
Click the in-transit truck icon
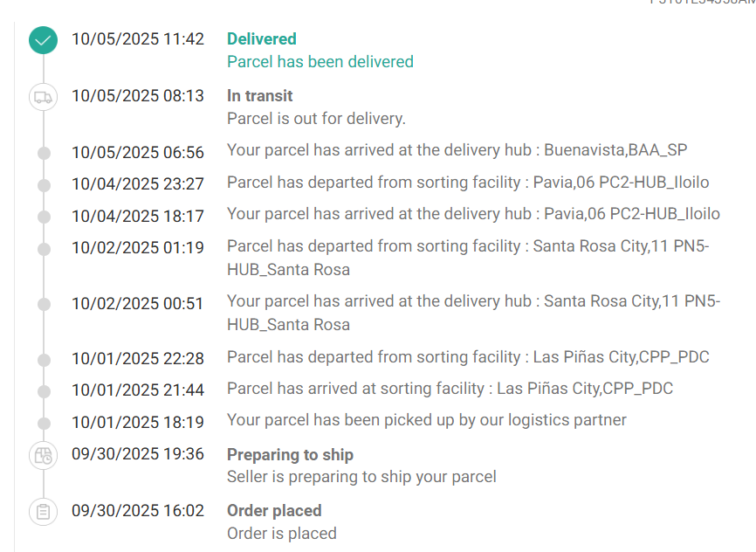pyautogui.click(x=43, y=97)
